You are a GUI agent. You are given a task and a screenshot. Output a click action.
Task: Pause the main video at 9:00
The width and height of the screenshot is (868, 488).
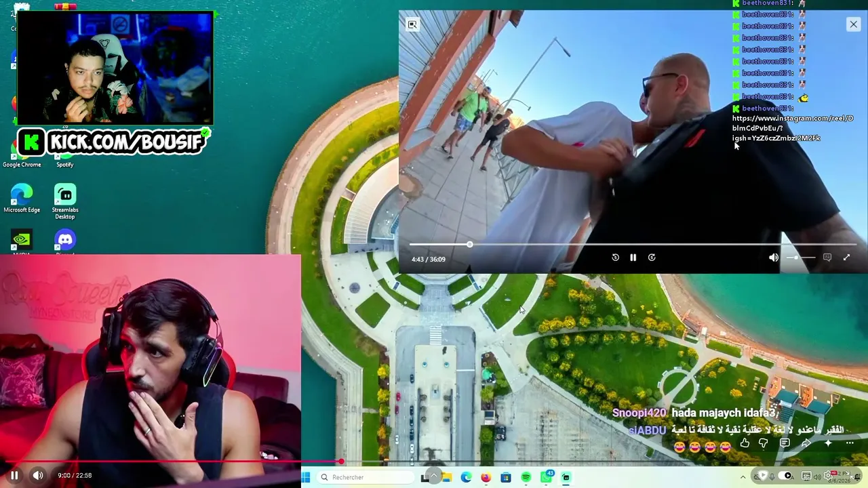(14, 475)
